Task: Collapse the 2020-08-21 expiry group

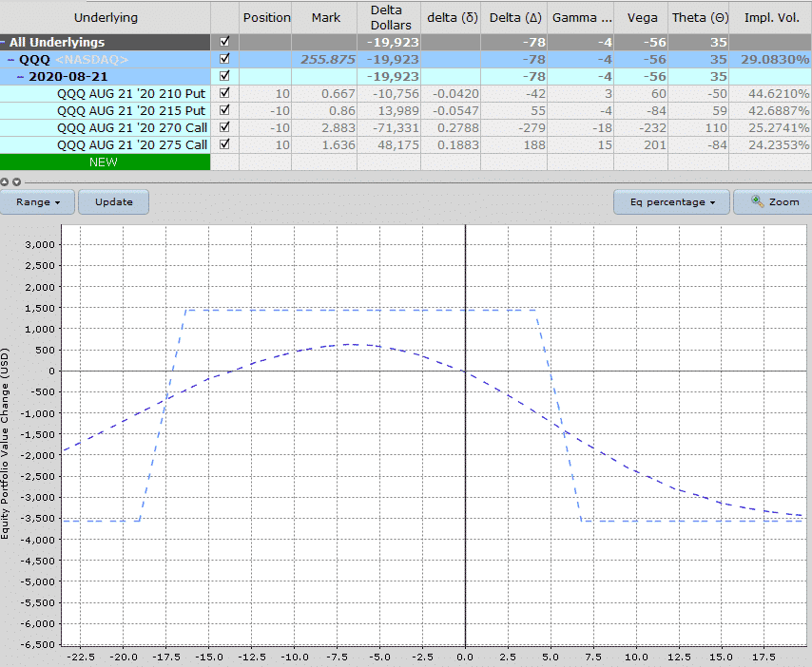Action: (20, 77)
